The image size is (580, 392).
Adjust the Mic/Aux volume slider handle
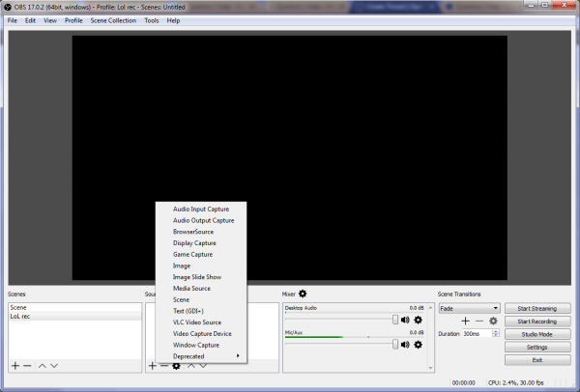point(395,345)
